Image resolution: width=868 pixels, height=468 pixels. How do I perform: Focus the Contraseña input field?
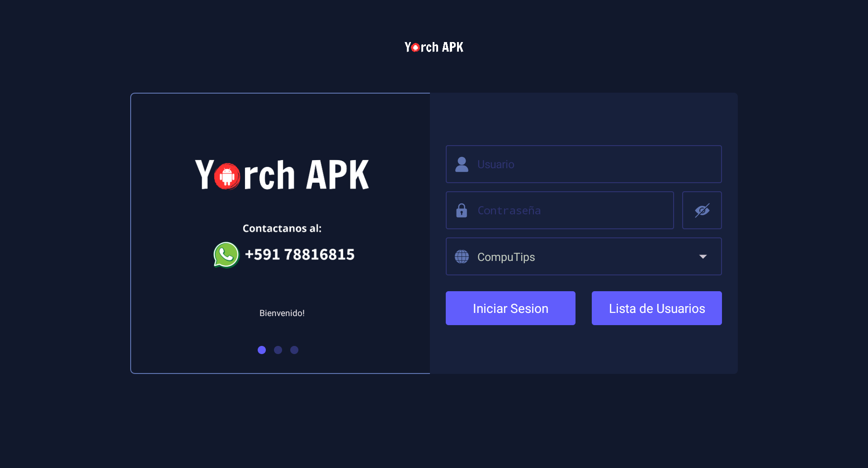[x=560, y=210]
